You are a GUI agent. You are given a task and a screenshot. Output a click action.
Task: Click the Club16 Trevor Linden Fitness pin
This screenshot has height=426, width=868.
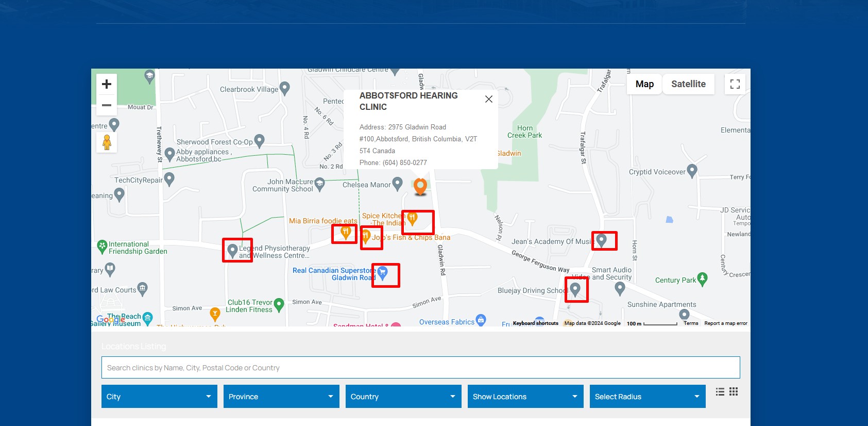coord(279,305)
